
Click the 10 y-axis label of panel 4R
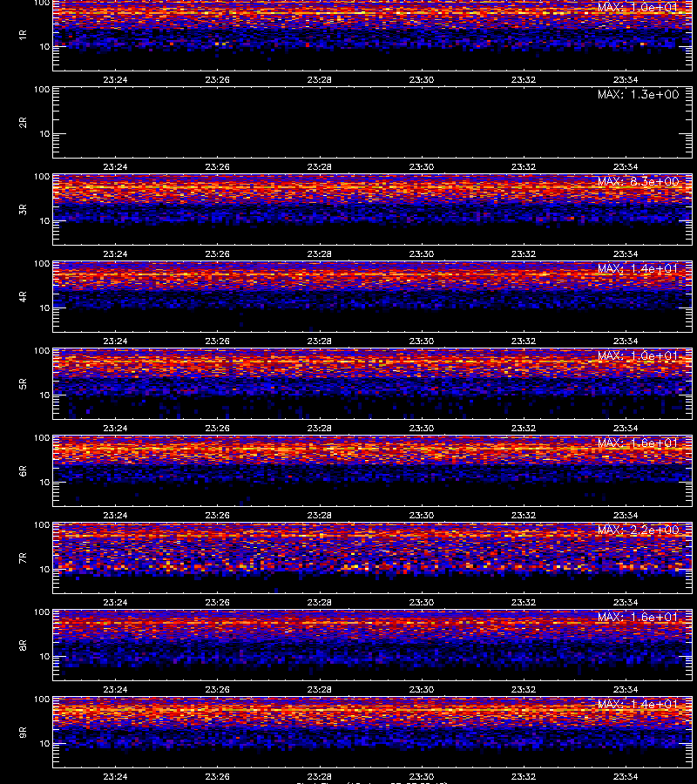click(44, 308)
